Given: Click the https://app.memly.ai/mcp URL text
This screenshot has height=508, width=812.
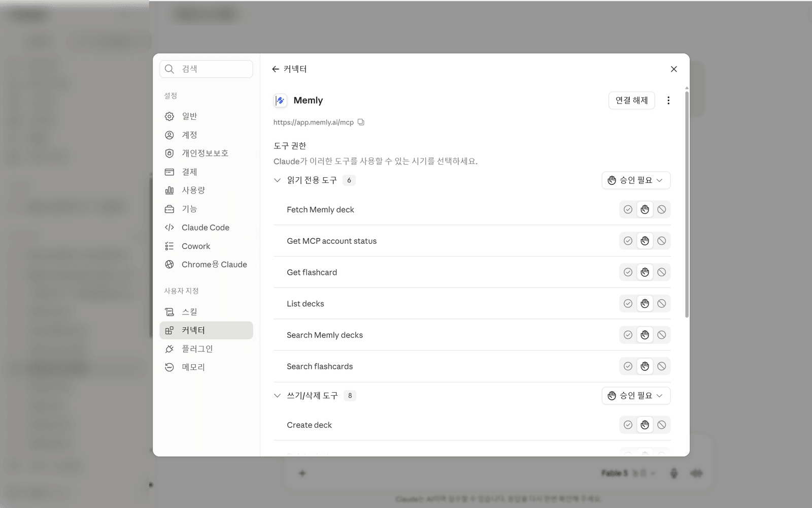Looking at the screenshot, I should (x=313, y=122).
